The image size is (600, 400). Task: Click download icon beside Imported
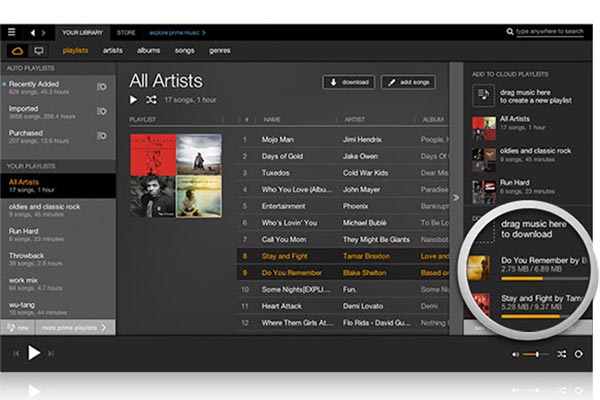(102, 111)
